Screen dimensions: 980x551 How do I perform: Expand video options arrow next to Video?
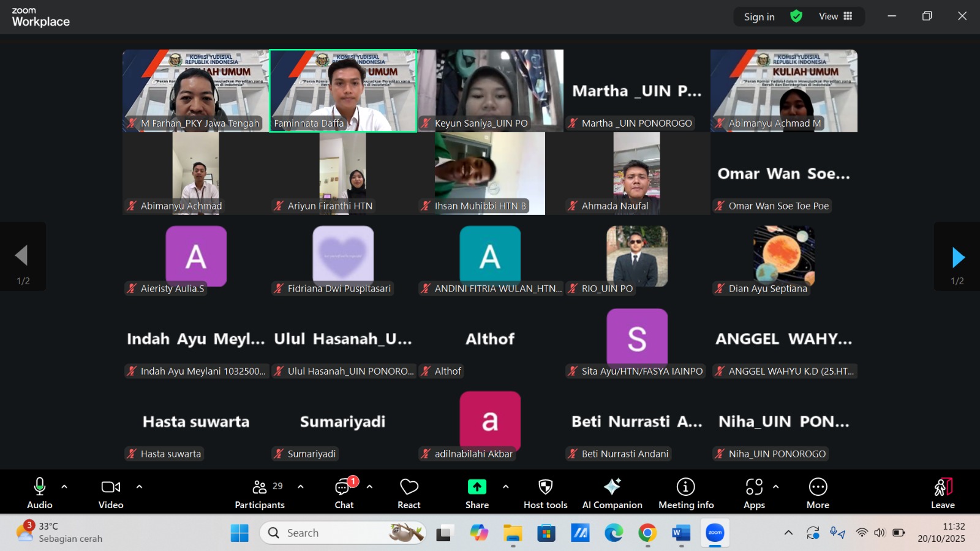click(139, 487)
